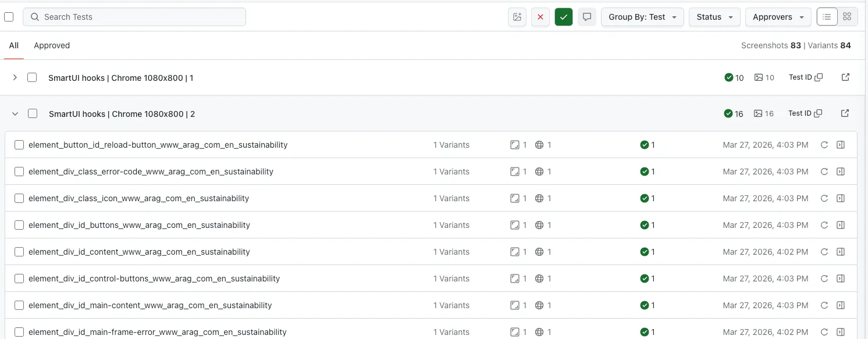Copy Test ID for SmartUI hooks build 2

[818, 113]
